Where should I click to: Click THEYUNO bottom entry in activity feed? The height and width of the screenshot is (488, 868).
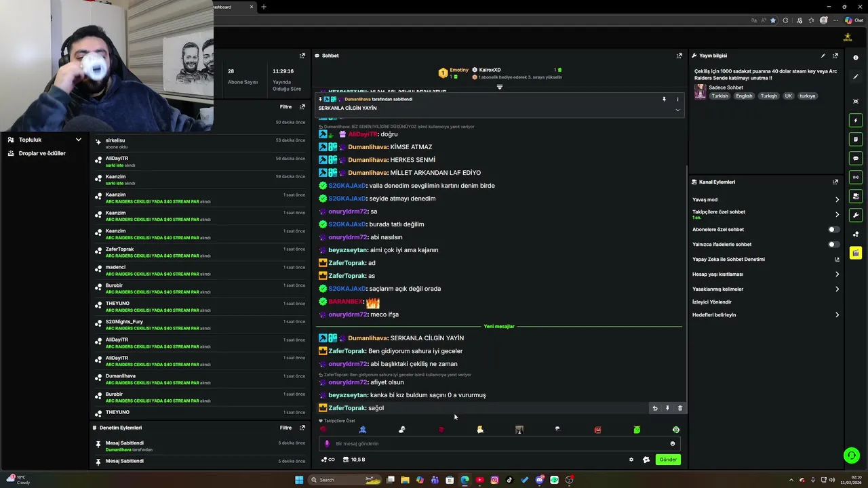coord(200,412)
